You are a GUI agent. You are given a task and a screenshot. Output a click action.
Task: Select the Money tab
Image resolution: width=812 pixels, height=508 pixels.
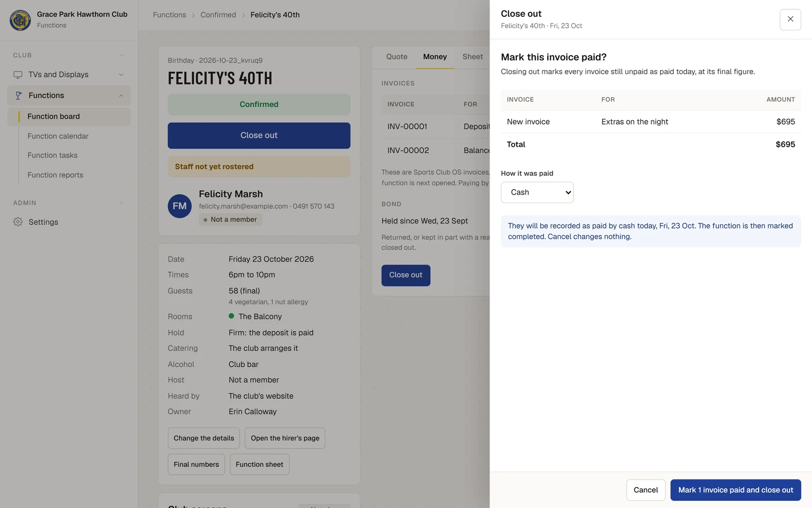435,57
